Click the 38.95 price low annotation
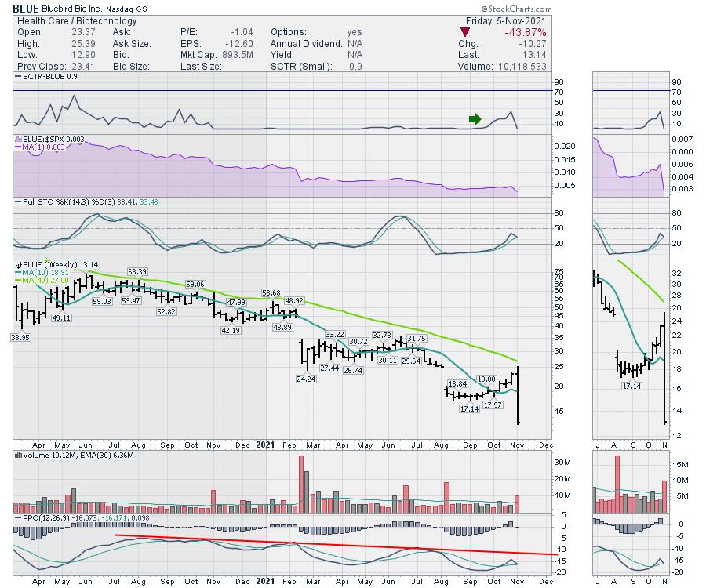This screenshot has width=706, height=588. (x=20, y=336)
